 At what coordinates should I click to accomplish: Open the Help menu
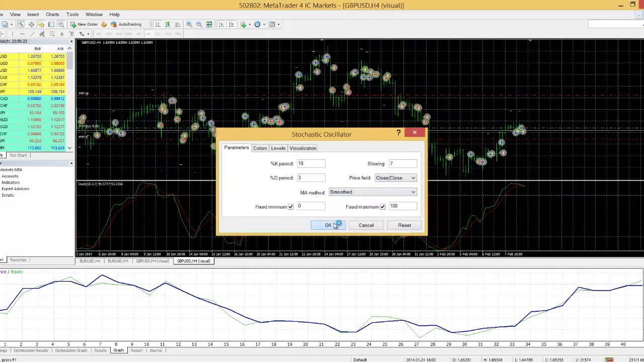(x=115, y=15)
